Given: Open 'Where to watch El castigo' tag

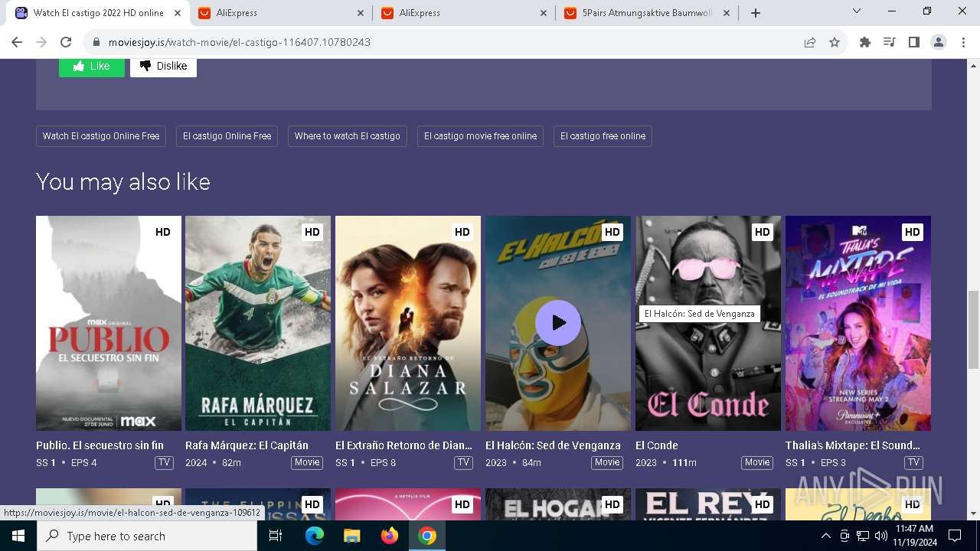Looking at the screenshot, I should click(x=348, y=136).
